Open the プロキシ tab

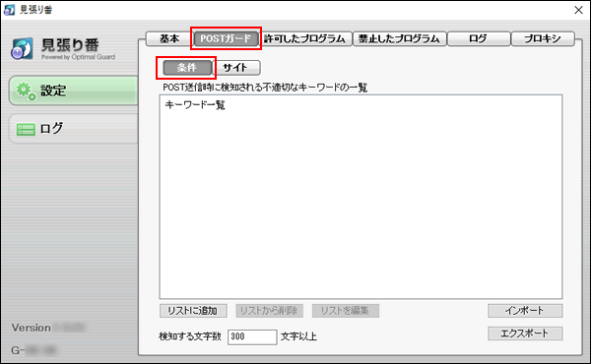pyautogui.click(x=543, y=38)
